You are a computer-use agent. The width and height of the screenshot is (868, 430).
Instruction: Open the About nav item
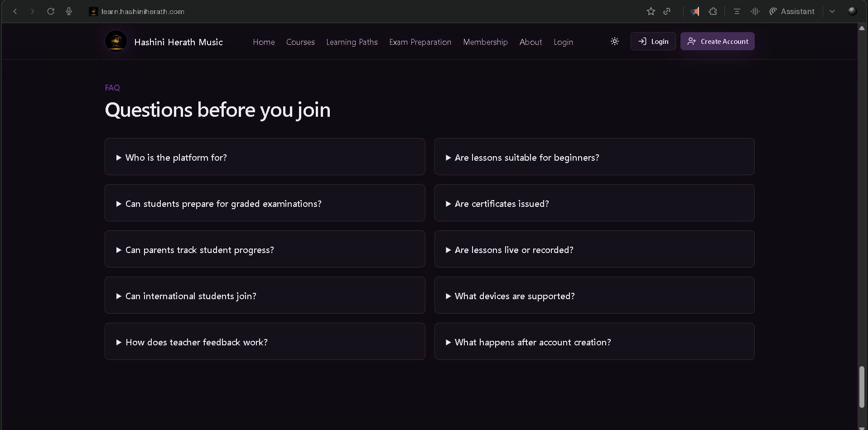coord(530,42)
